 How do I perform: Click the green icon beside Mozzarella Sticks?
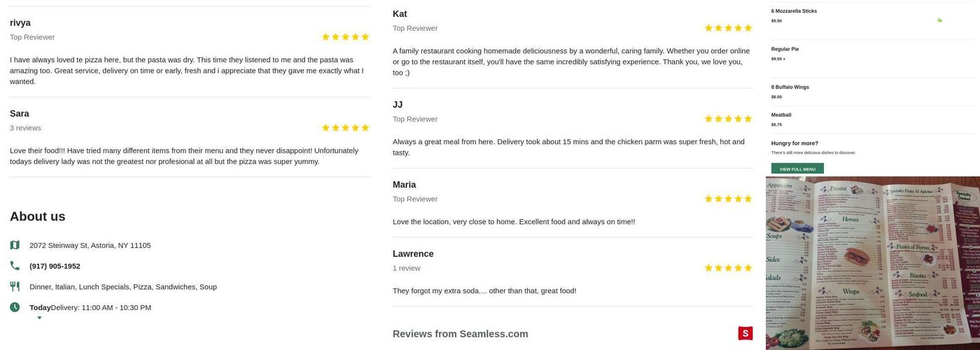tap(939, 20)
